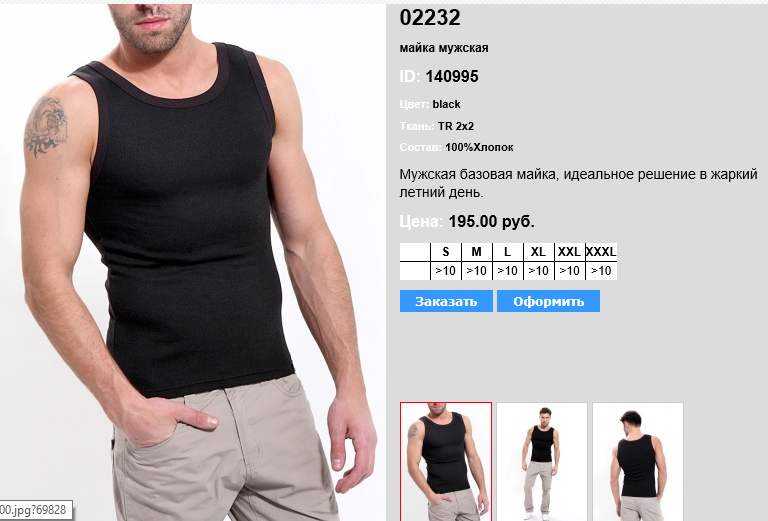The width and height of the screenshot is (768, 521).
Task: Click the product description text
Action: 578,183
